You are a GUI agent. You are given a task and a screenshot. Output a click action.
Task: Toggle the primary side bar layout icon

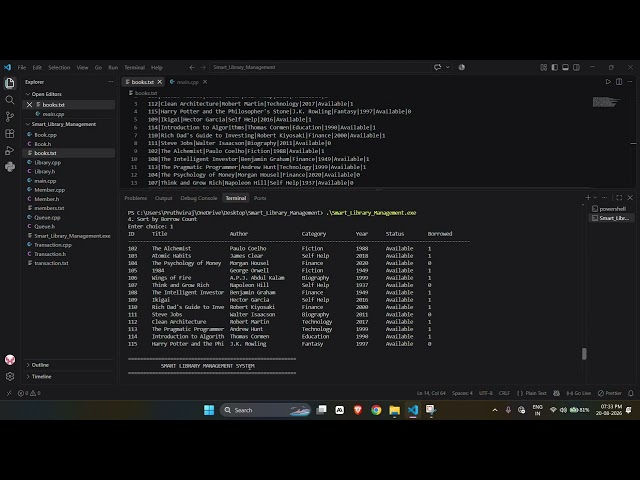[555, 67]
